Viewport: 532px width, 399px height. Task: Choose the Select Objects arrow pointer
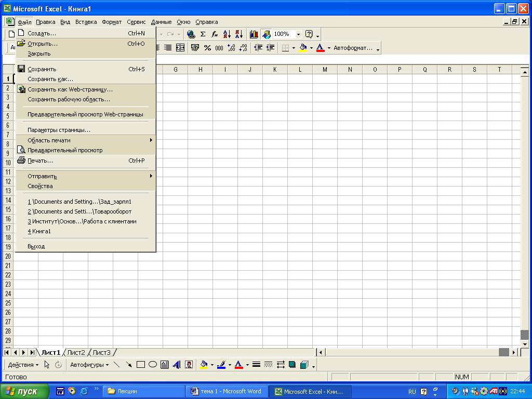coord(47,365)
